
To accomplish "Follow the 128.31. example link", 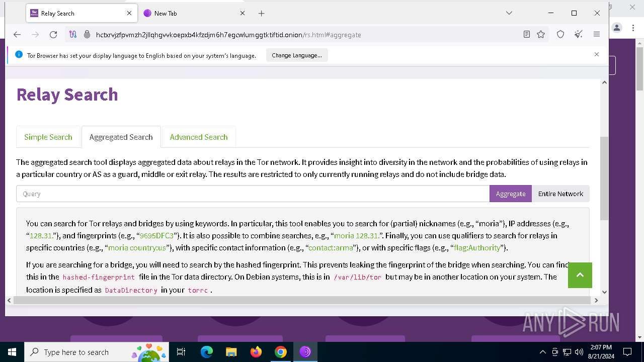I will (x=42, y=235).
